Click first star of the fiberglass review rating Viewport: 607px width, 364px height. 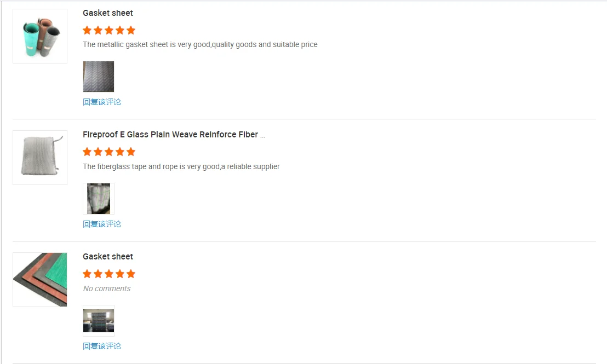87,152
